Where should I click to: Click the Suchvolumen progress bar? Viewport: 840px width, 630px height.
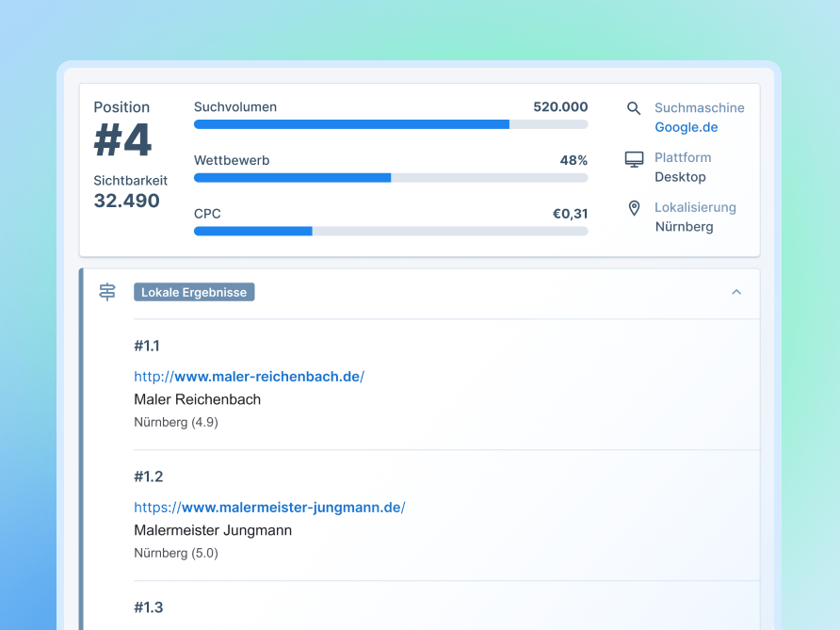[x=391, y=124]
